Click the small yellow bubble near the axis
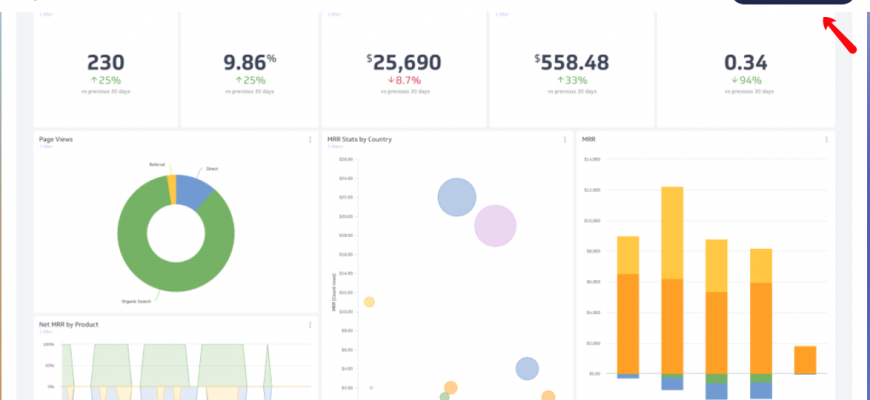 (369, 302)
